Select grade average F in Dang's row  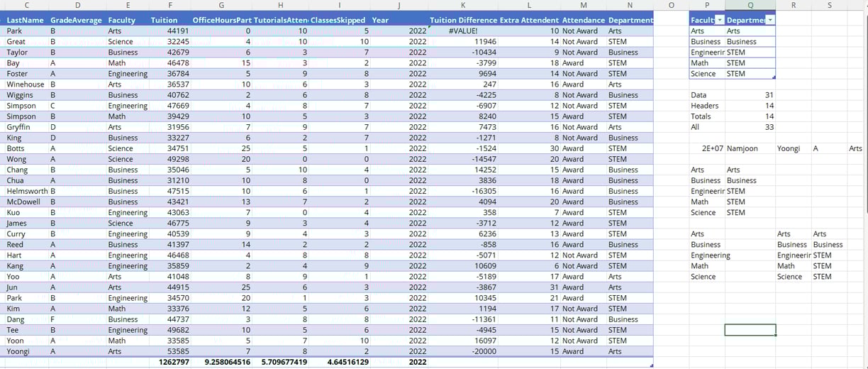pos(77,319)
